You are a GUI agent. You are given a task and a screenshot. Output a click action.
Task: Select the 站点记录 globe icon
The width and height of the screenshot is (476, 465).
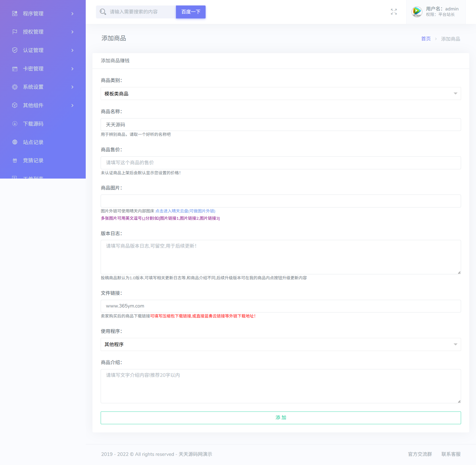pos(15,142)
